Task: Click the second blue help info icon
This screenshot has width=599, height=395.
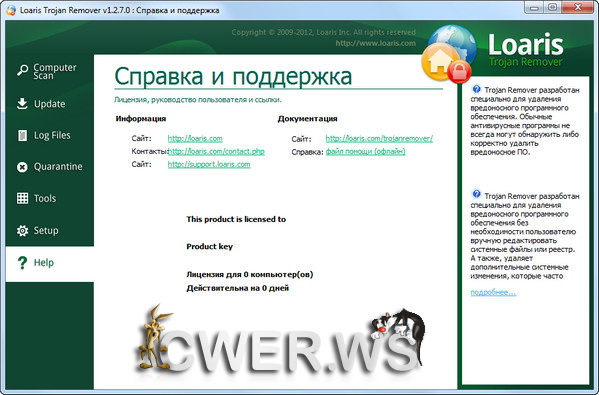Action: point(476,194)
